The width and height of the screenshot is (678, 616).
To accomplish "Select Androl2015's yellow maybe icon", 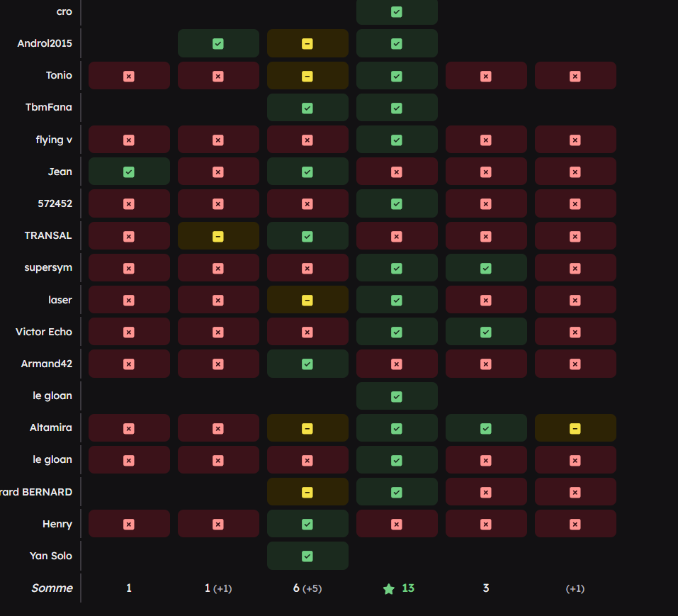I will tap(307, 44).
